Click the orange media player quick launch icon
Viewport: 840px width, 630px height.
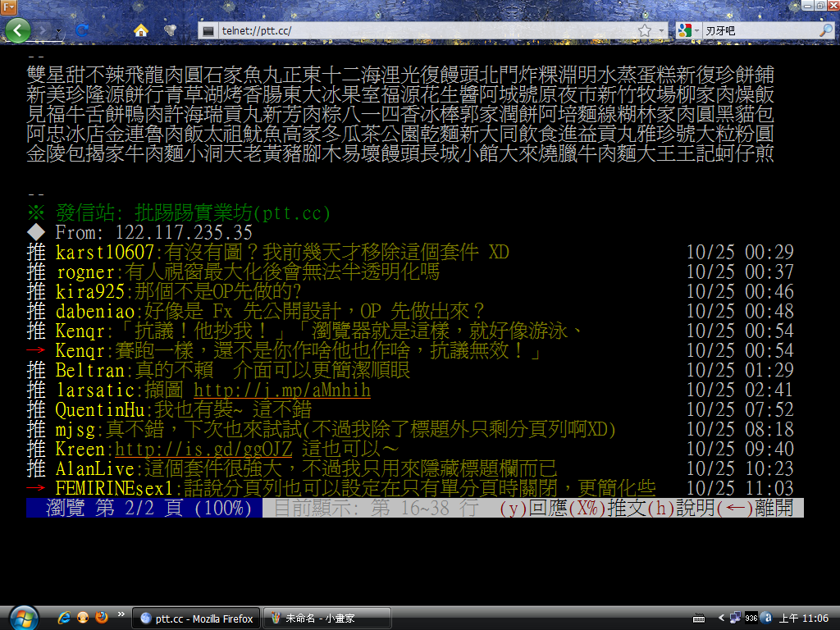83,618
